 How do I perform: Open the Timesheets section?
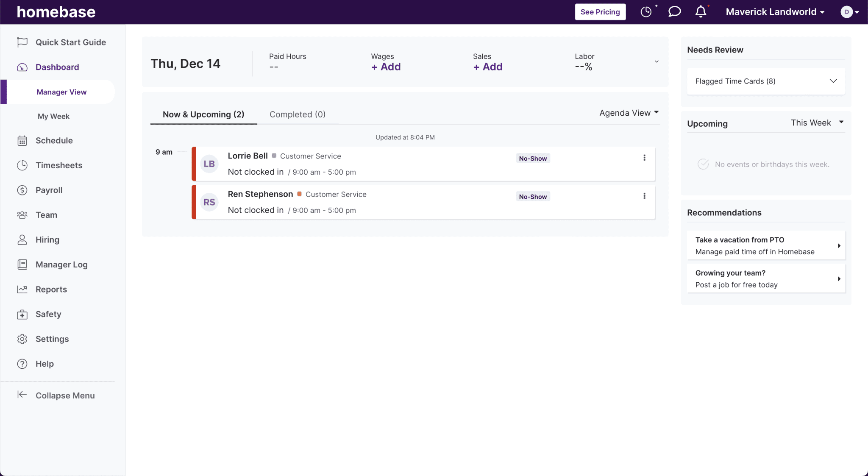pyautogui.click(x=58, y=165)
